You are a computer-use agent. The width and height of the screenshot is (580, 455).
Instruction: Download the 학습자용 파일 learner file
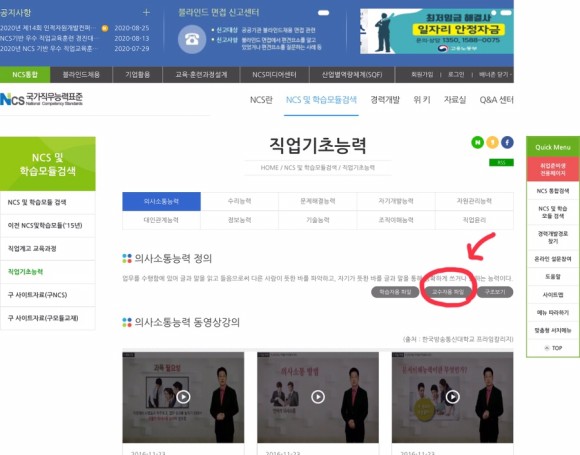click(395, 292)
